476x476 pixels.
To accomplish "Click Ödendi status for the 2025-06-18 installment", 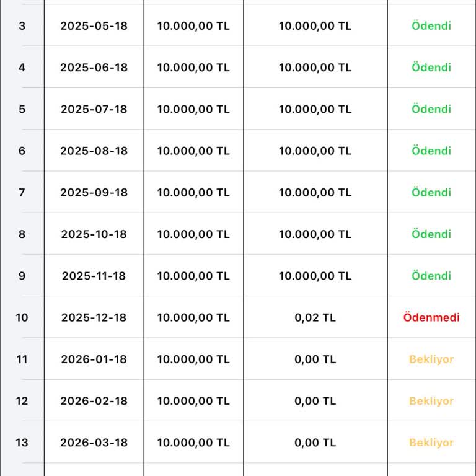I will (x=431, y=68).
